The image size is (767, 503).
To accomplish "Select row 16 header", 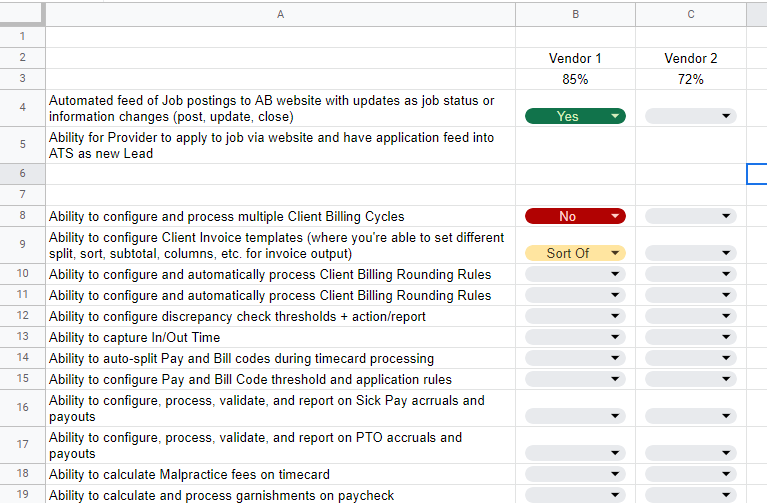I will click(23, 408).
